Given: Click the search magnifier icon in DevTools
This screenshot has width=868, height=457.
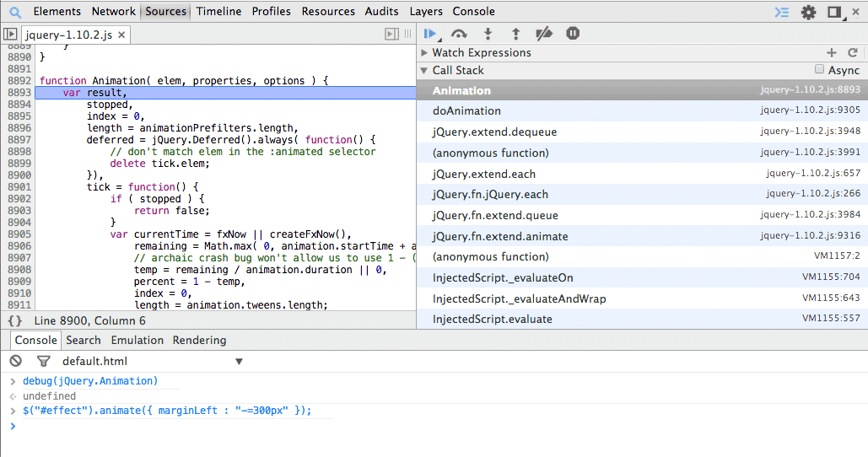Looking at the screenshot, I should [x=15, y=12].
